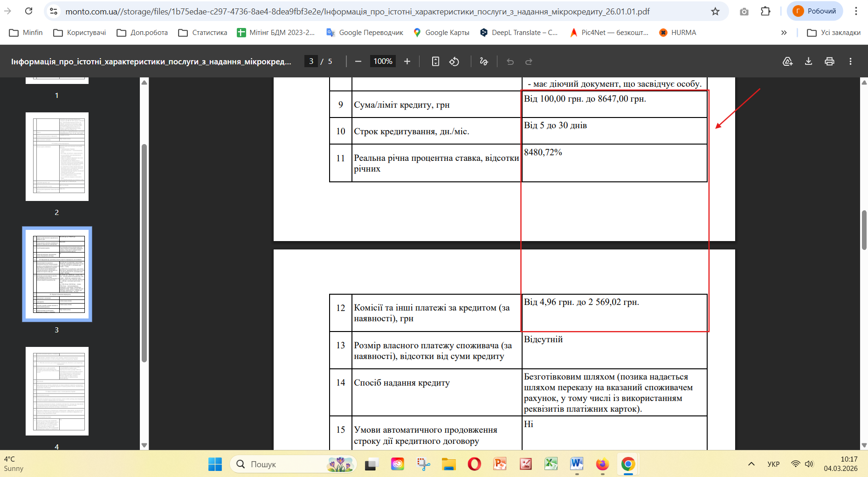Open Google Переводчик bookmark
The height and width of the screenshot is (477, 868).
(365, 33)
